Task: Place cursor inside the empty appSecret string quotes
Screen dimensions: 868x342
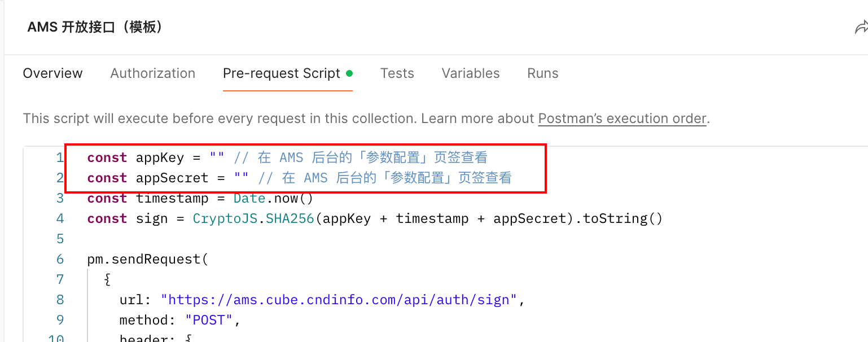Action: 242,178
